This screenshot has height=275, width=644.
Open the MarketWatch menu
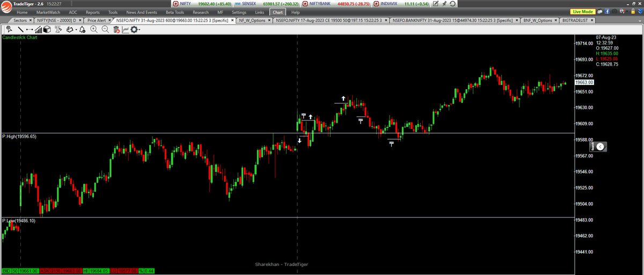pos(48,12)
